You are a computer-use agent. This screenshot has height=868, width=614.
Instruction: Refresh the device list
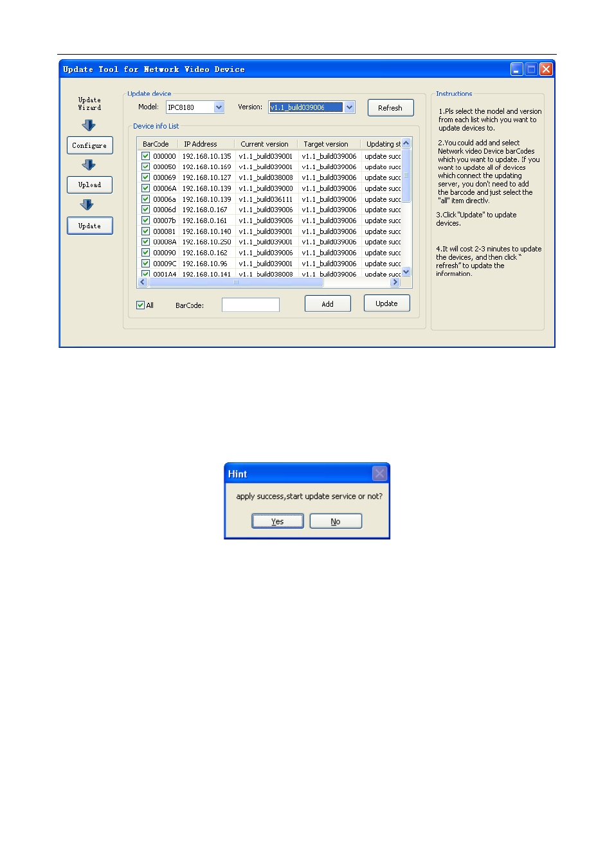tap(390, 107)
